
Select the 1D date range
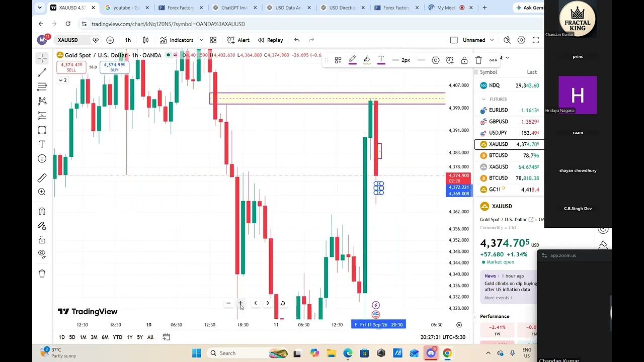click(61, 337)
